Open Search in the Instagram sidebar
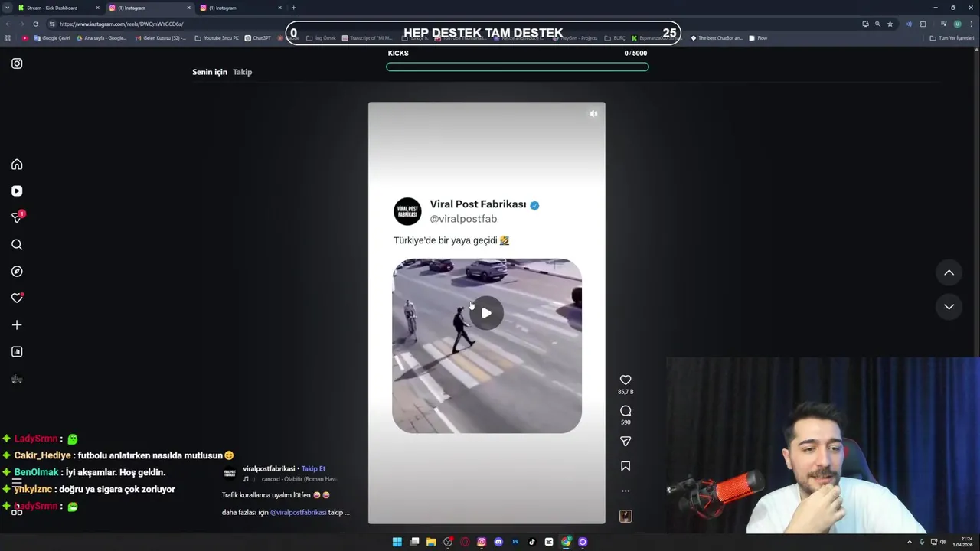This screenshot has height=551, width=980. [x=17, y=245]
